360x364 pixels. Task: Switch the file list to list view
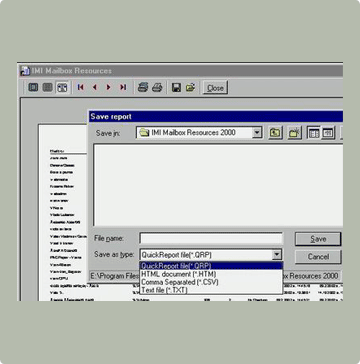[314, 133]
